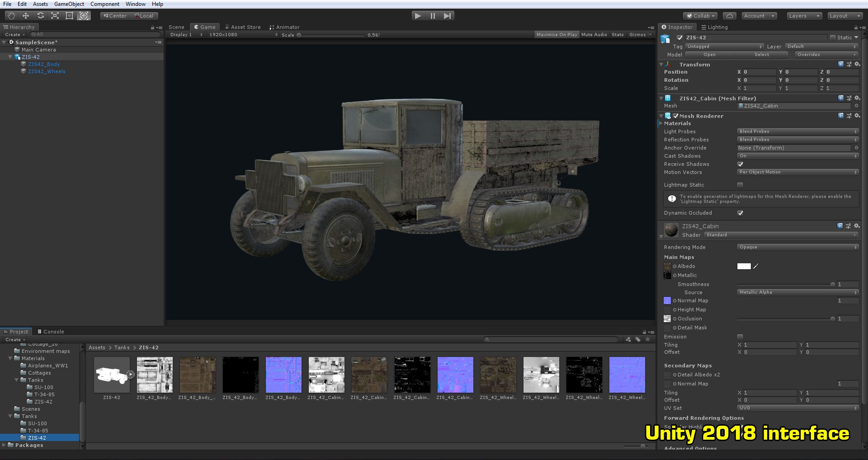This screenshot has width=868, height=460.
Task: Toggle Mesh Renderer enabled checkbox
Action: 676,116
